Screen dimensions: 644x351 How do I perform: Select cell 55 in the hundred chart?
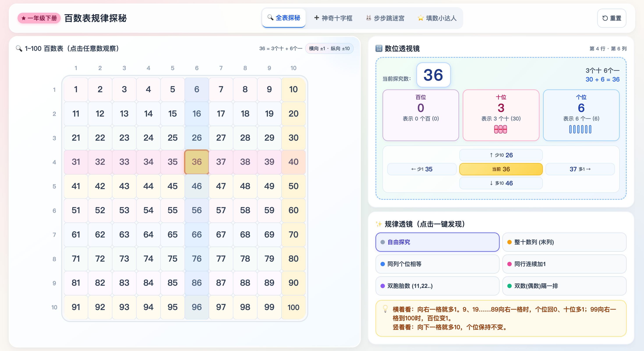click(173, 210)
